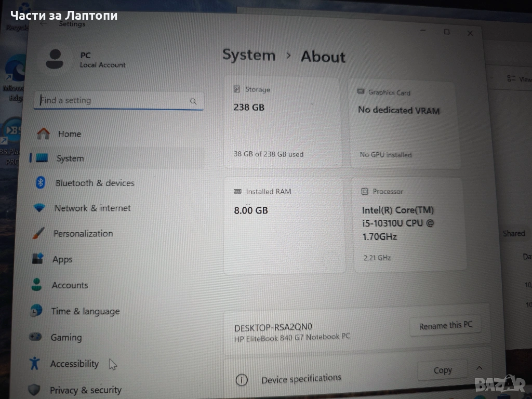Click Rename this PC button
The image size is (532, 399).
click(445, 326)
